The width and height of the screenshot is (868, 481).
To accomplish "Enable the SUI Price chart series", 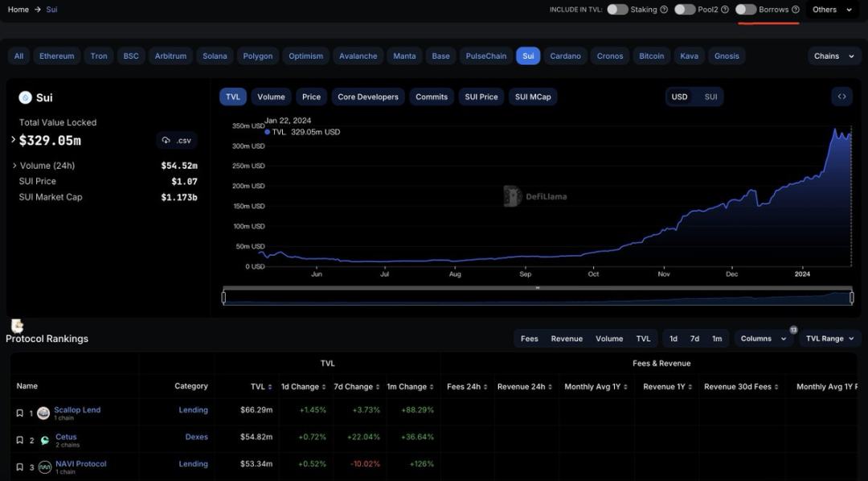I will pos(481,97).
